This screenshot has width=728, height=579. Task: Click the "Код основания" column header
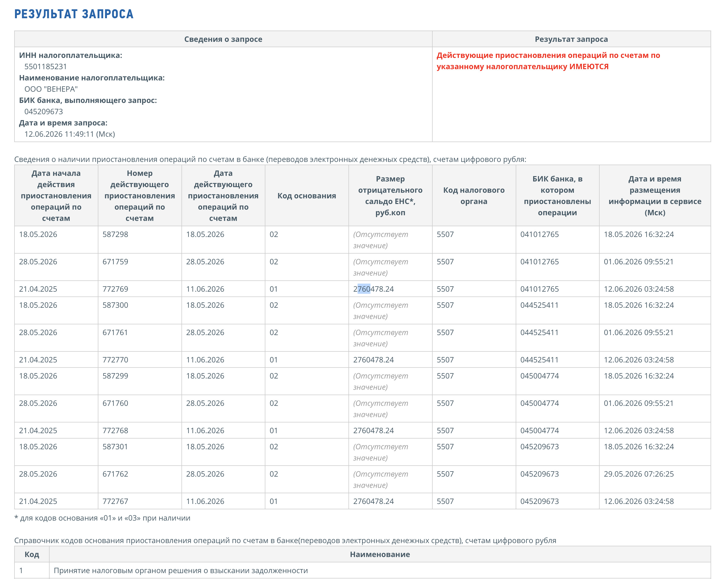307,196
